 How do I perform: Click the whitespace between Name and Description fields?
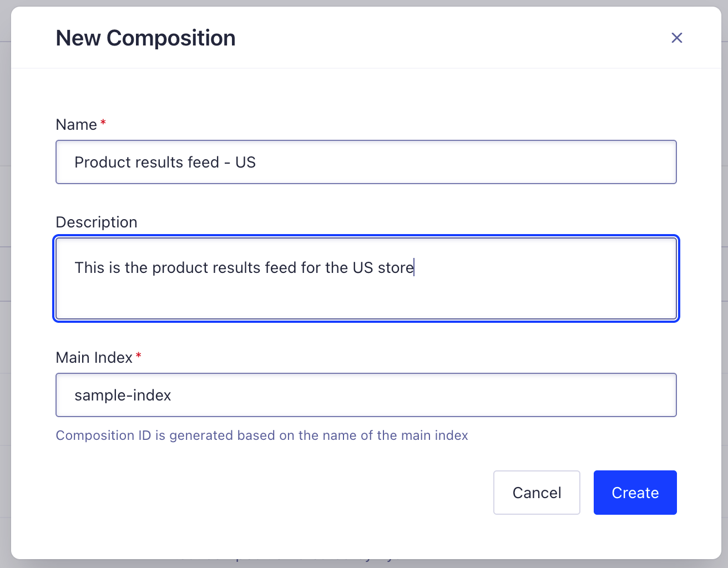point(366,200)
